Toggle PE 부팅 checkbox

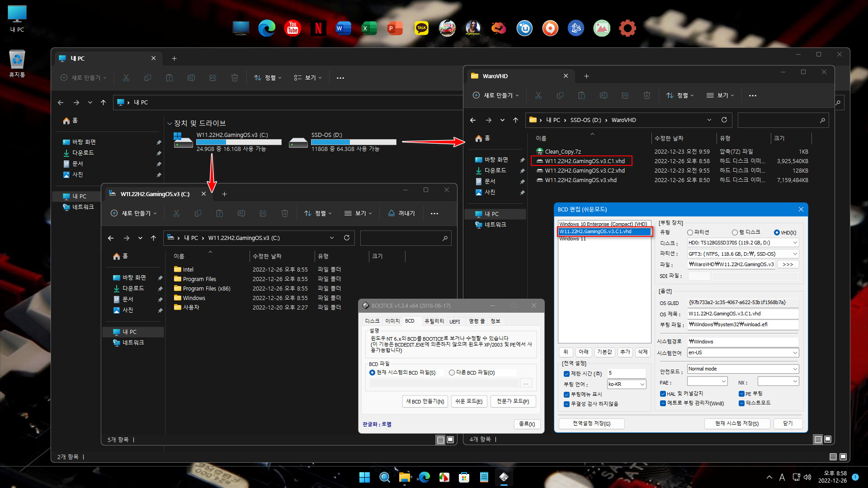click(x=741, y=394)
